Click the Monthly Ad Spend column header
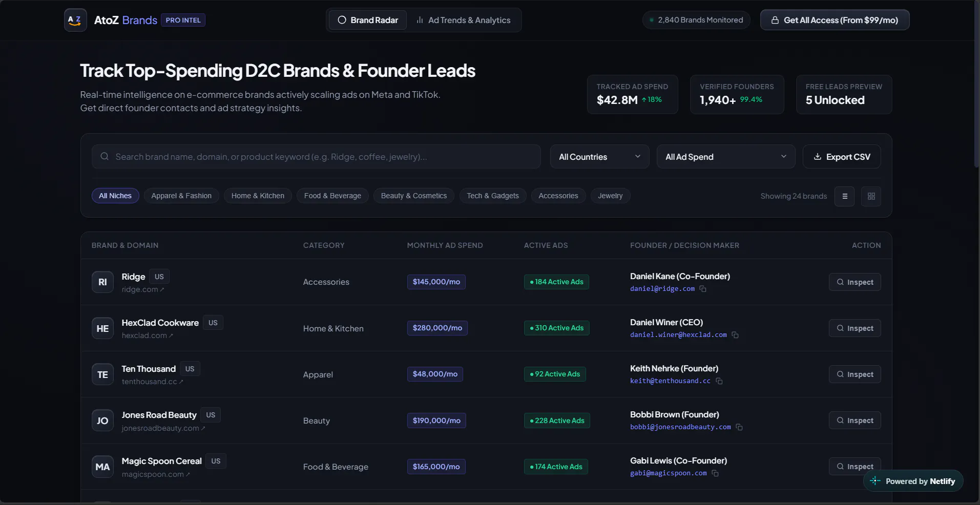 [445, 245]
